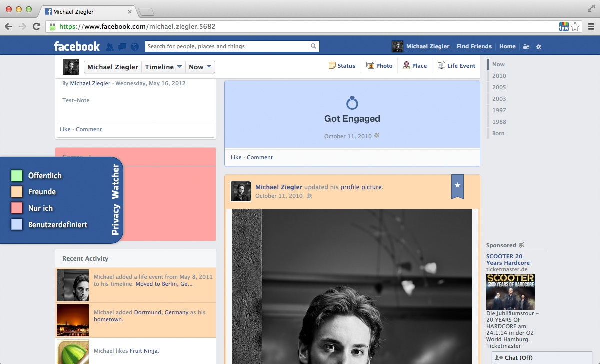Open the notifications globe icon
Screen dimensions: 600x364
(134, 47)
